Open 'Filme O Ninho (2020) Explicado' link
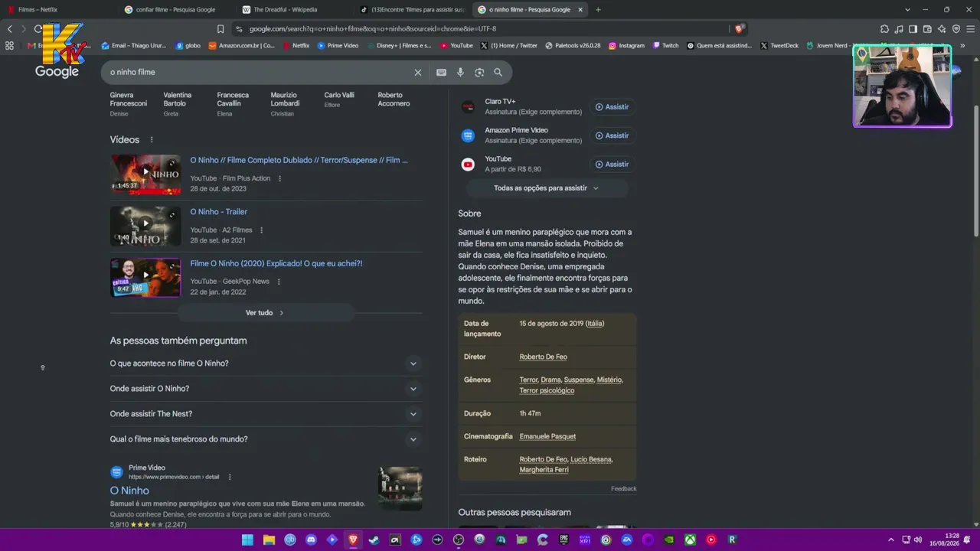Viewport: 980px width, 551px height. click(276, 263)
